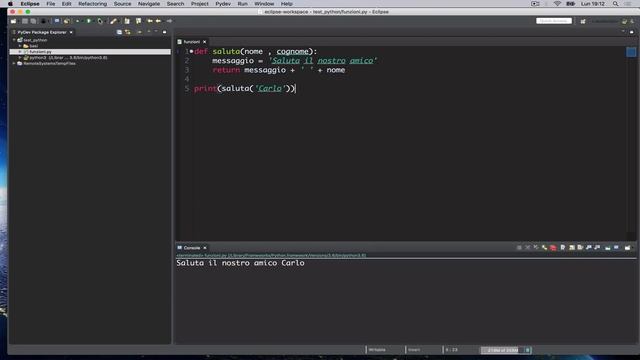Viewport: 640px width, 360px height.
Task: Run the garbage collector trash icon
Action: 527,350
